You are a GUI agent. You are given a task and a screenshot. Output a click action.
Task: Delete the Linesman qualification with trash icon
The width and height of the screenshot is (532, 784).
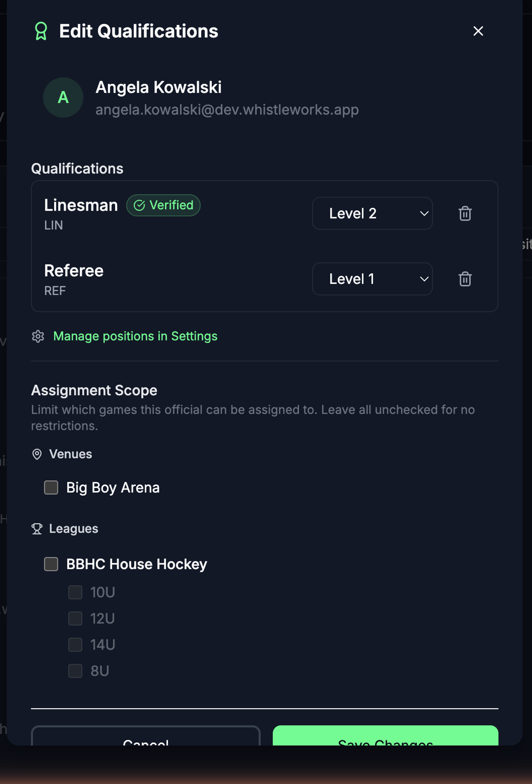click(x=465, y=213)
